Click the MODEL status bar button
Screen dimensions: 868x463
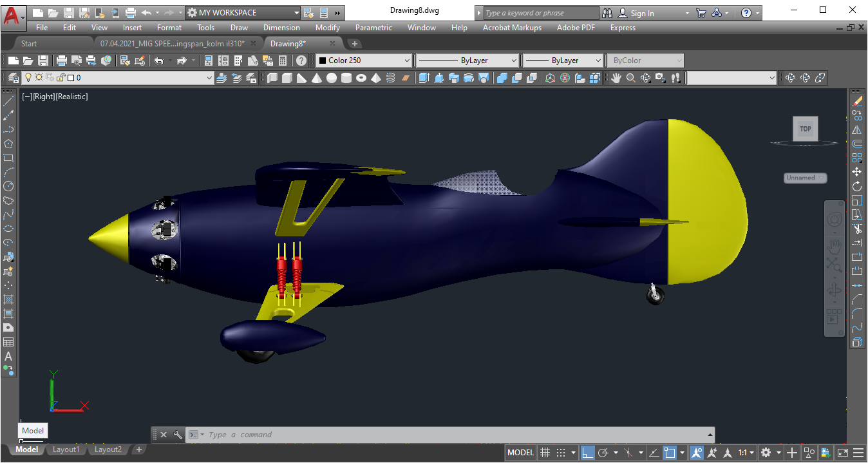coord(520,452)
